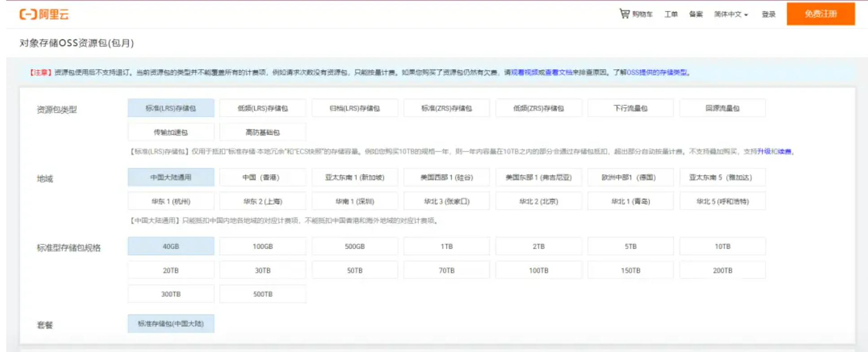Viewport: 868px width, 352px height.
Task: Click the 续费 link
Action: (785, 152)
